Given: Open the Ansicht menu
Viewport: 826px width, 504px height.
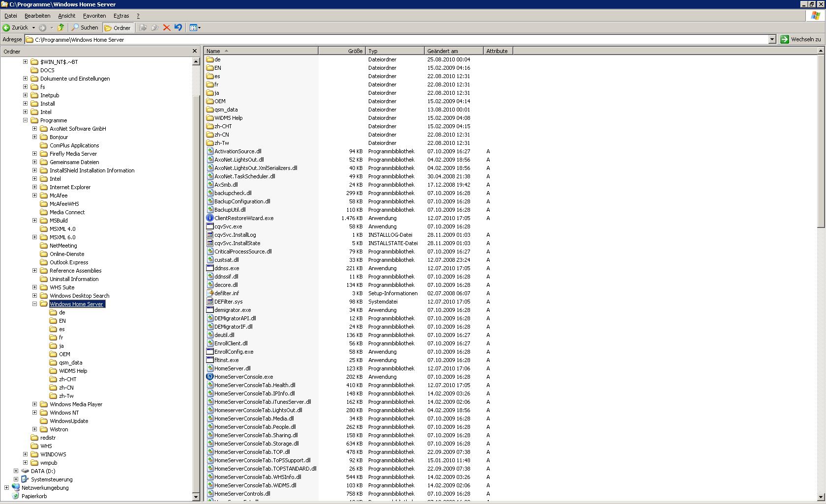Looking at the screenshot, I should tap(67, 16).
